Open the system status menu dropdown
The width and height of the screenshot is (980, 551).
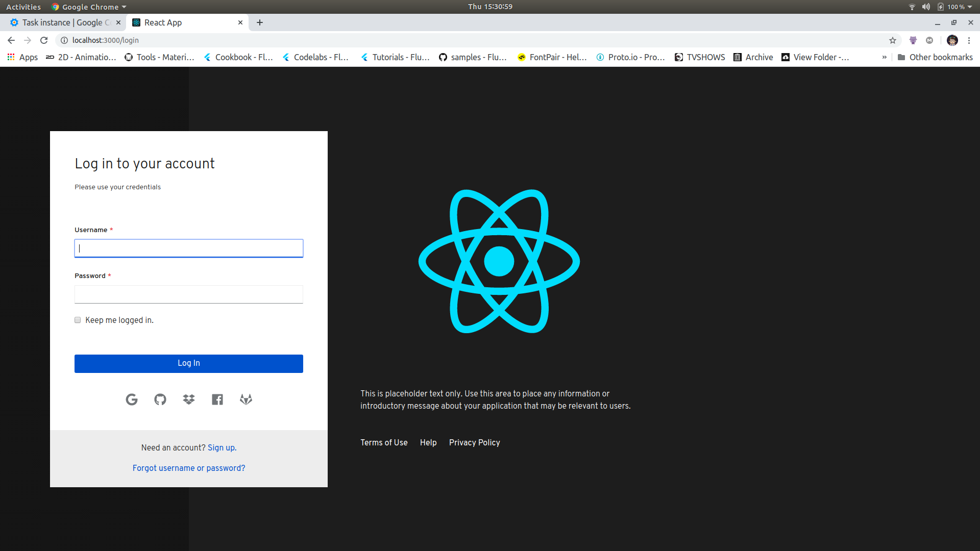[x=969, y=7]
